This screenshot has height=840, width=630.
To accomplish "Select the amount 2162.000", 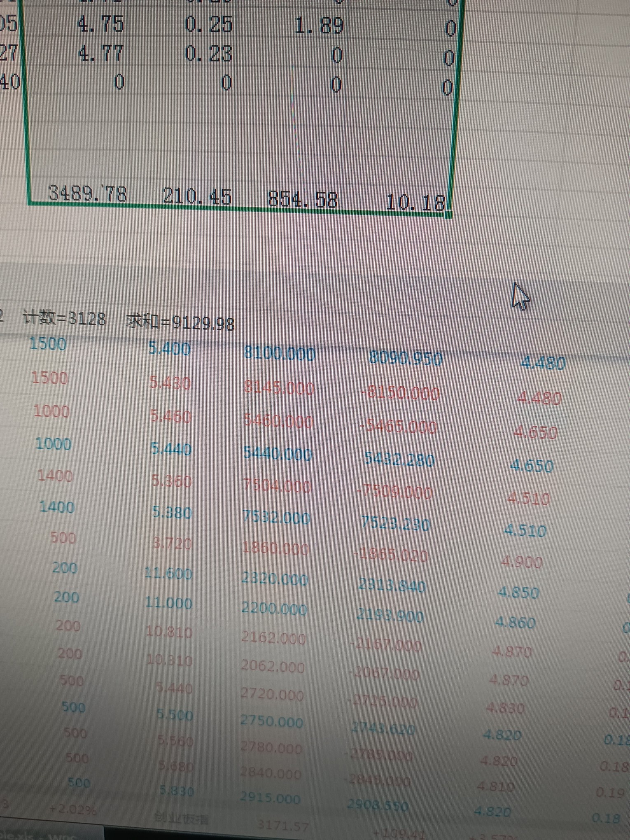I will [274, 638].
